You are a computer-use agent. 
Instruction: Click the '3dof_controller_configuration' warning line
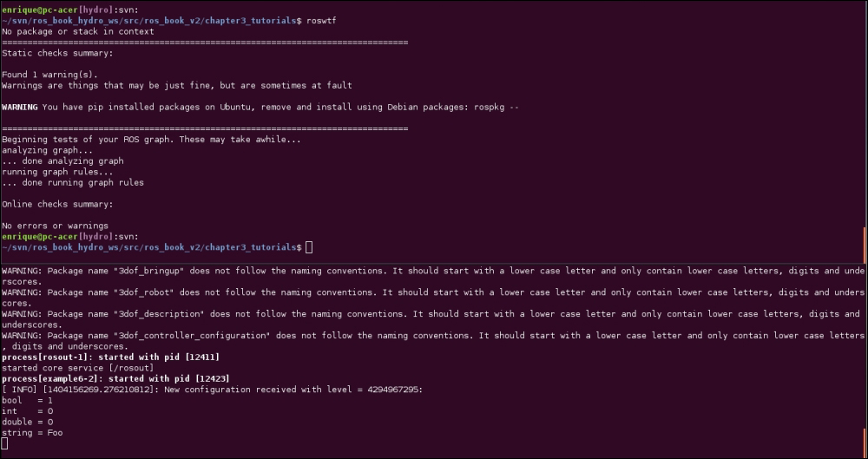coord(433,341)
